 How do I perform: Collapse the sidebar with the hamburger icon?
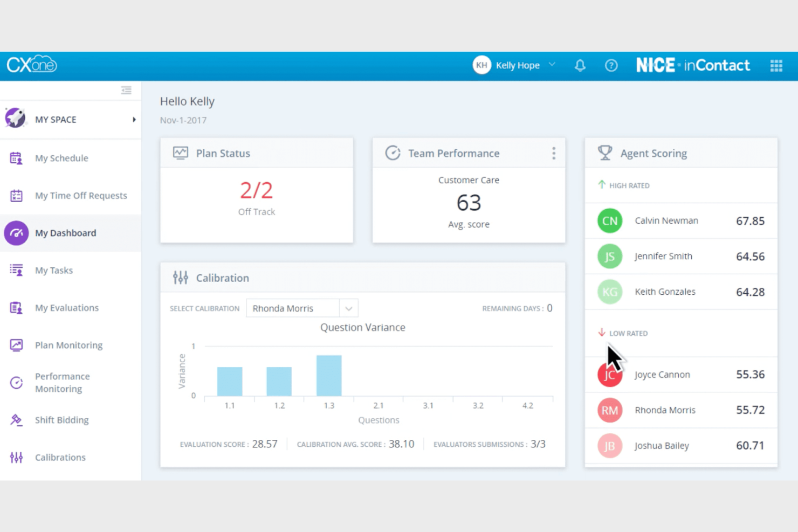tap(127, 90)
